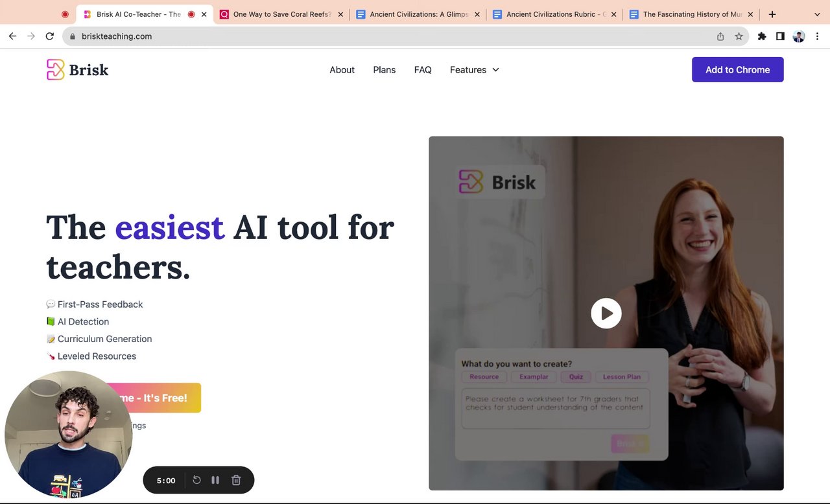Reload the Brisk teaching page
Viewport: 830px width, 504px height.
pos(50,36)
